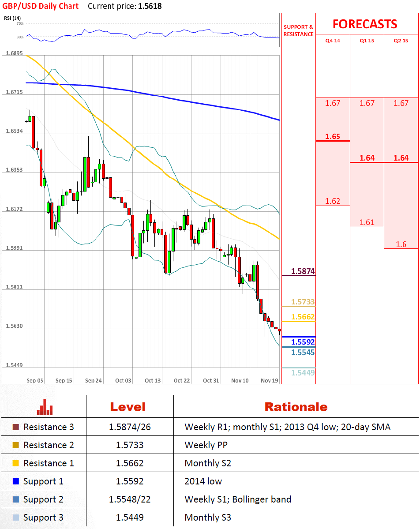The width and height of the screenshot is (420, 529).
Task: Click the 1.64 median forecast in Q2 15
Action: 401,158
